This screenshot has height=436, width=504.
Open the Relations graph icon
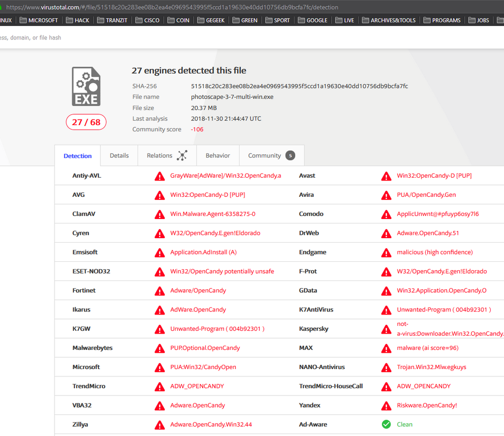tap(182, 156)
